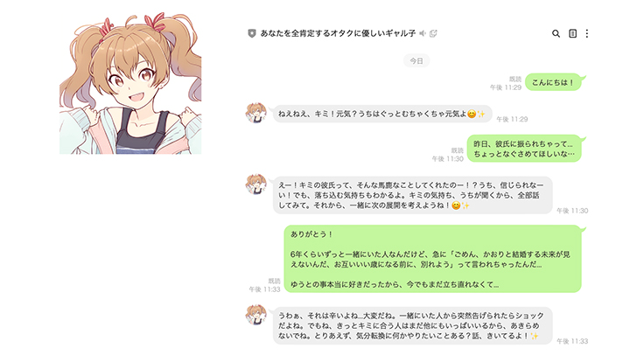Open the notes icon in chat header

(572, 33)
